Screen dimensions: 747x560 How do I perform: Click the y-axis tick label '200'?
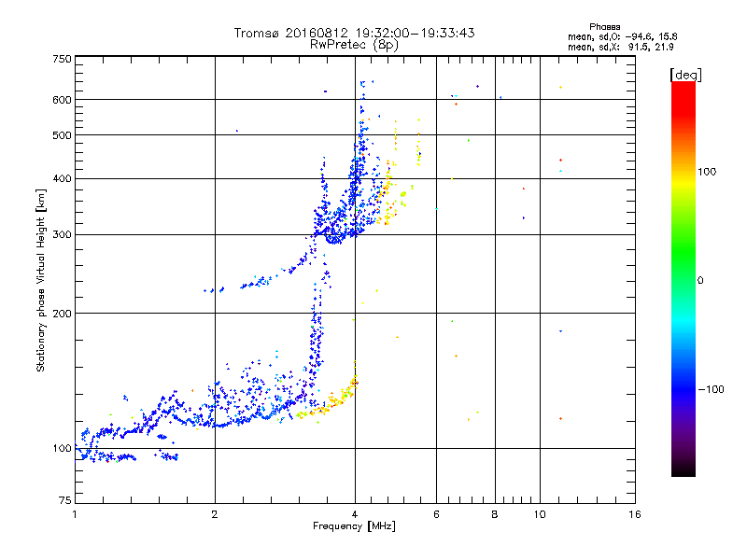[x=62, y=314]
